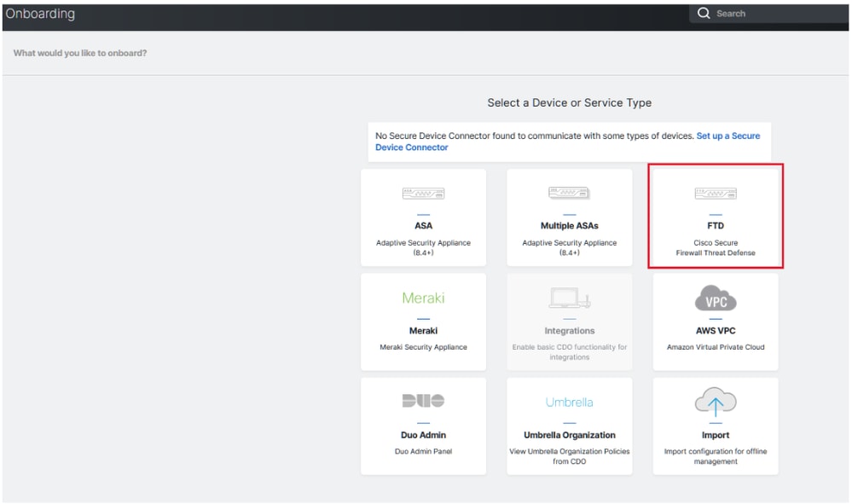This screenshot has width=852, height=504.
Task: Click 'No Secure Device Connector found' message
Action: click(x=535, y=136)
